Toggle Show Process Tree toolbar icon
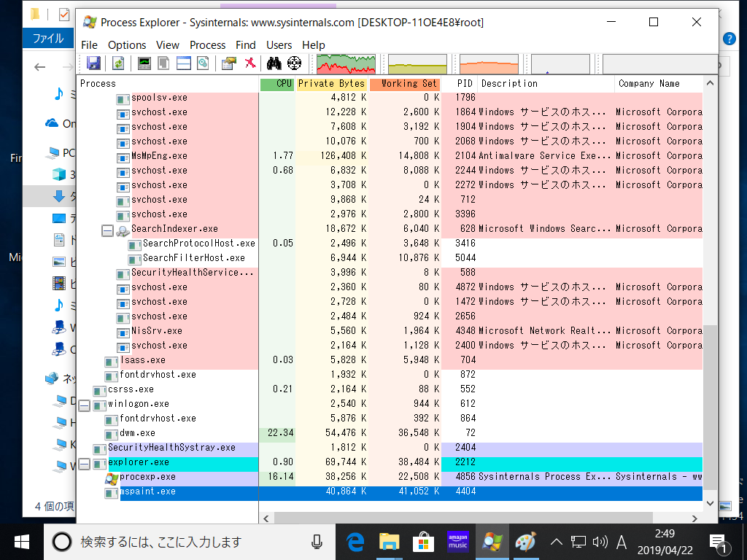Screen dimensions: 747x560 pos(164,63)
